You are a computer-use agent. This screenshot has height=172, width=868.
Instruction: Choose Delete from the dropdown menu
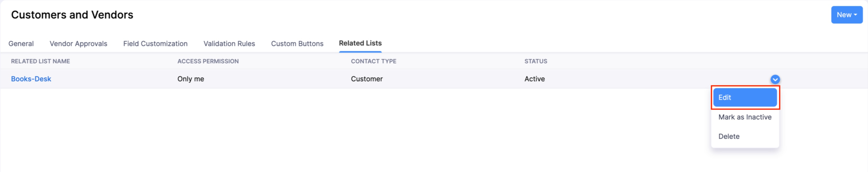click(729, 136)
